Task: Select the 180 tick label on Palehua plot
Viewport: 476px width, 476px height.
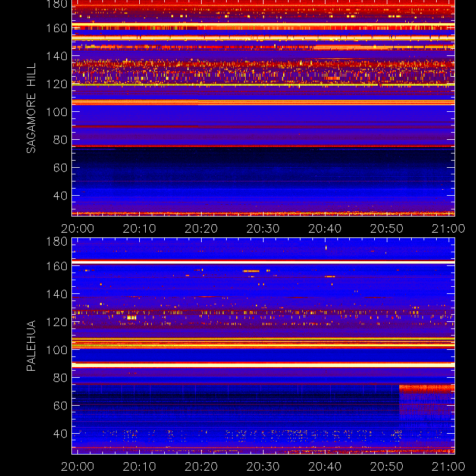Action: (57, 242)
